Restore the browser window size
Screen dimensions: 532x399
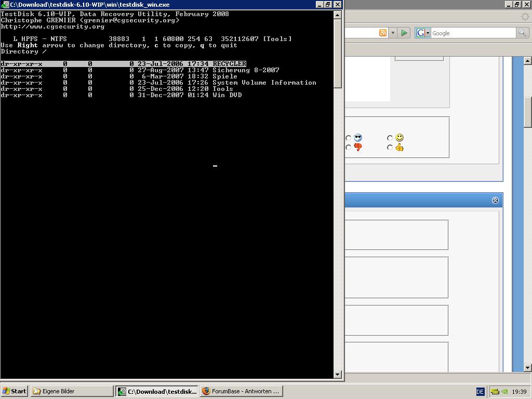(517, 4)
